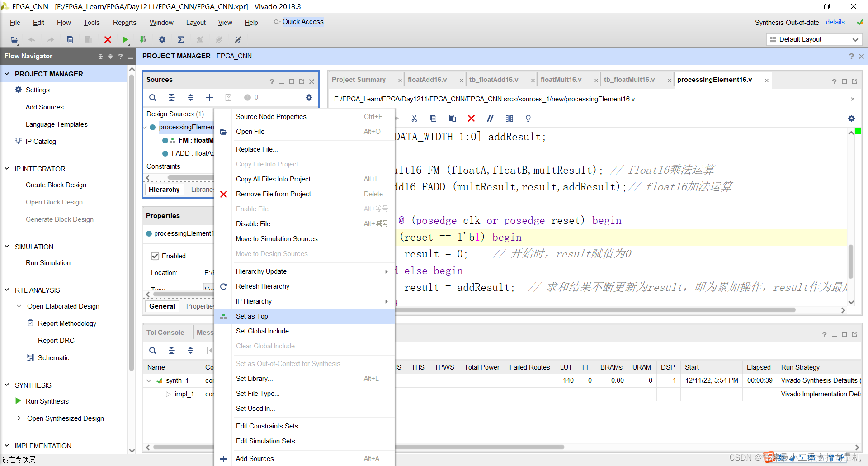Select Remove File from Project menu entry

tap(305, 194)
